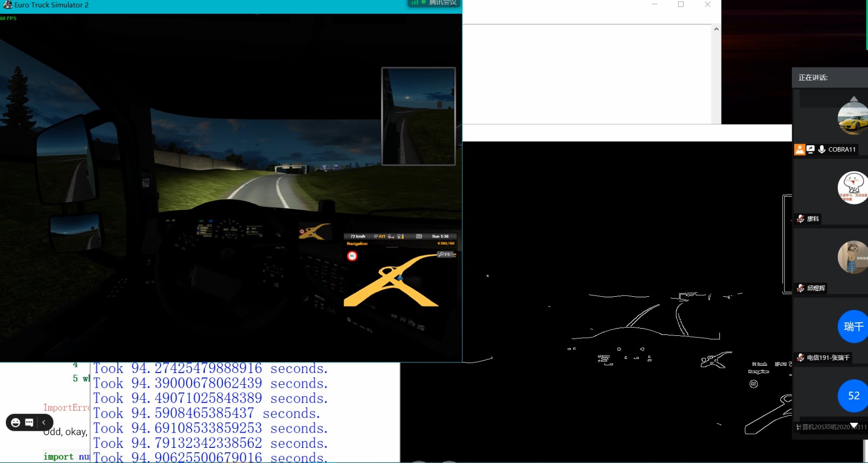Click the scroll-up arrow on white window's scrollbar
This screenshot has height=463, width=868.
pos(716,29)
